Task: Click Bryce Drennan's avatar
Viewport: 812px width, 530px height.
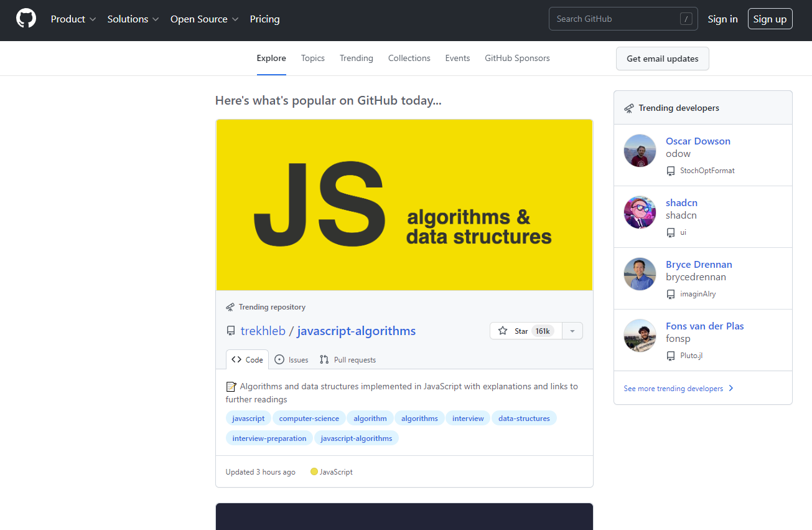Action: coord(640,274)
